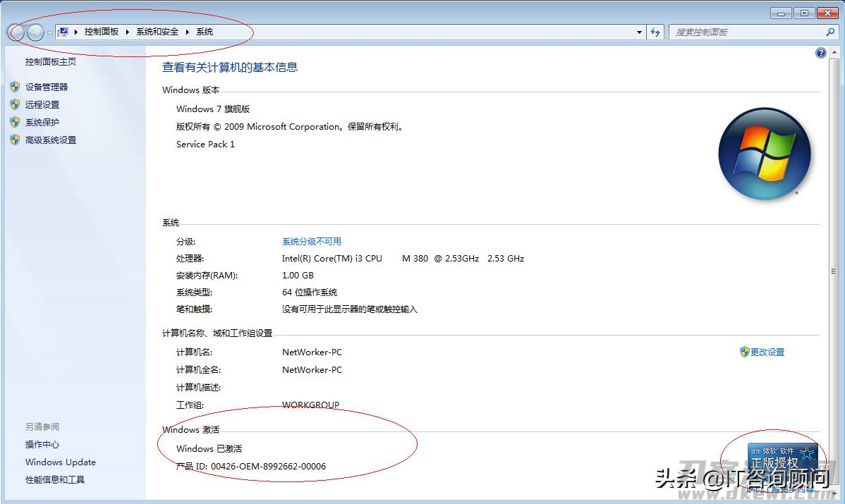Open 控制面板主页 link
Viewport: 845px width, 504px height.
click(x=51, y=62)
